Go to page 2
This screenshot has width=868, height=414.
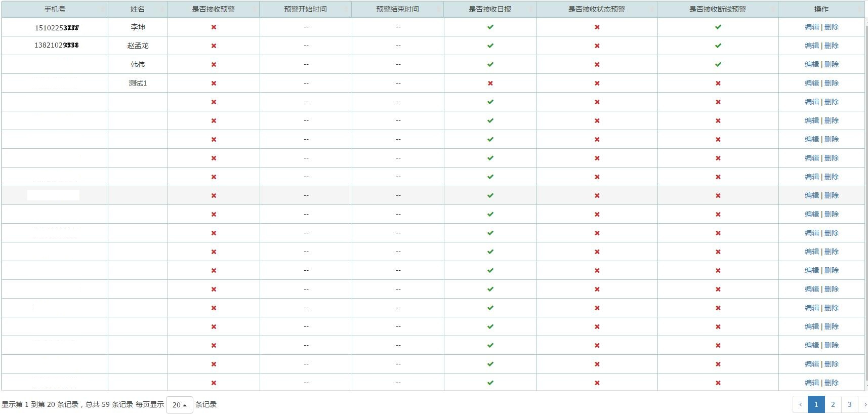833,404
